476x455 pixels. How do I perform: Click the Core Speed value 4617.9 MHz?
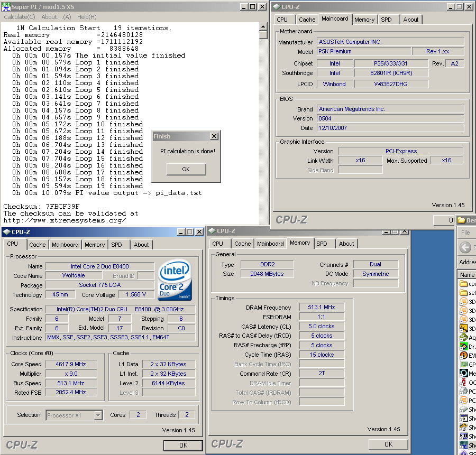point(71,364)
